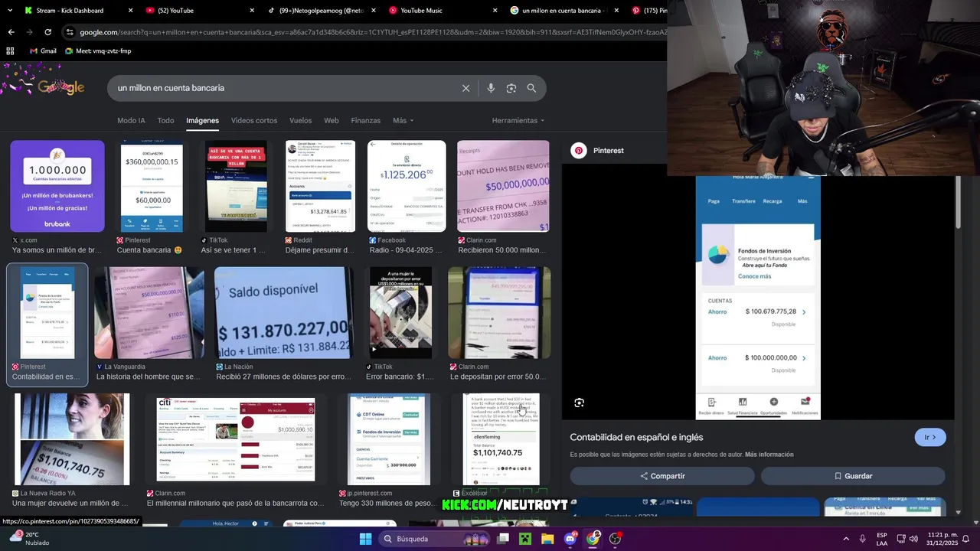
Task: Expand the Herramientas dropdown
Action: pos(518,120)
